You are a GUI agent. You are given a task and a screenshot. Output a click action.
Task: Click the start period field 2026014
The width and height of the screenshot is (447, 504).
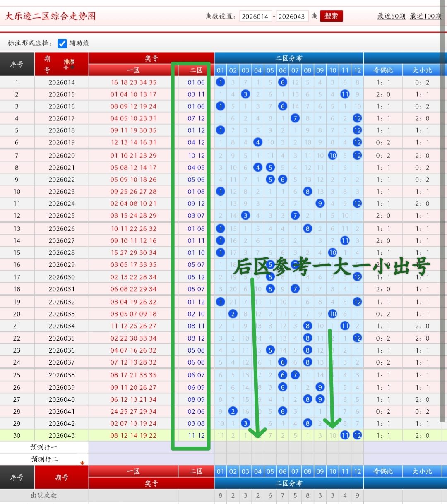pyautogui.click(x=255, y=17)
